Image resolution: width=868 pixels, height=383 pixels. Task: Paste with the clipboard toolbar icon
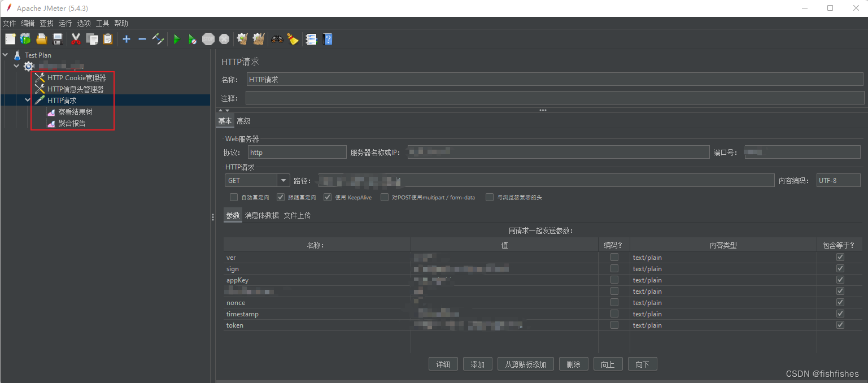coord(107,39)
